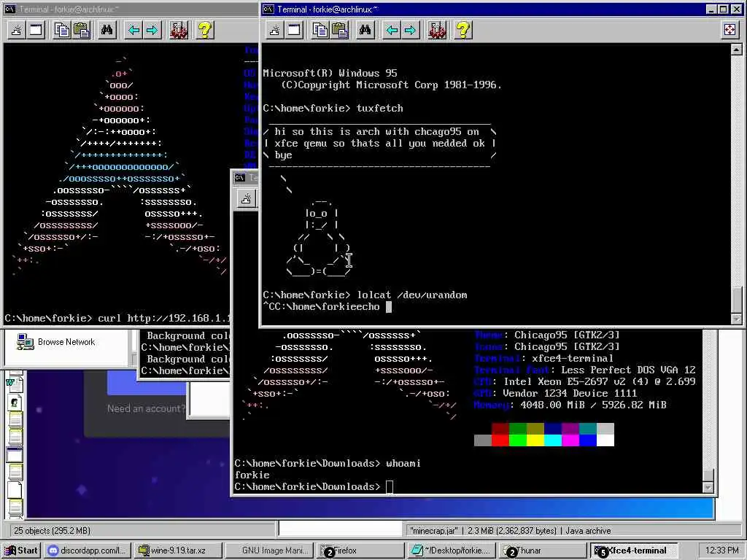The width and height of the screenshot is (747, 560).
Task: Click the 'lolcat /dev/urandom' command text
Action: pos(412,295)
